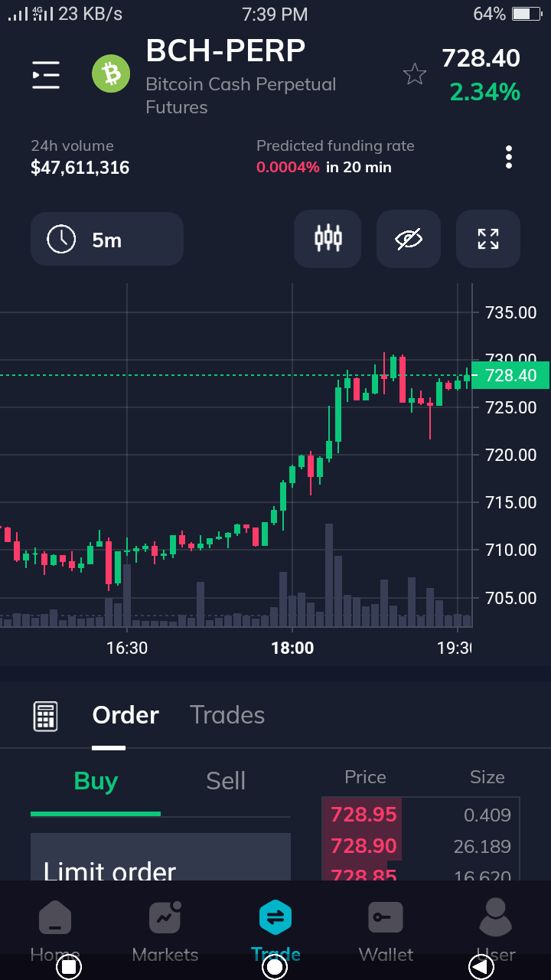
Task: Toggle favorite star for BCH-PERP
Action: 415,74
